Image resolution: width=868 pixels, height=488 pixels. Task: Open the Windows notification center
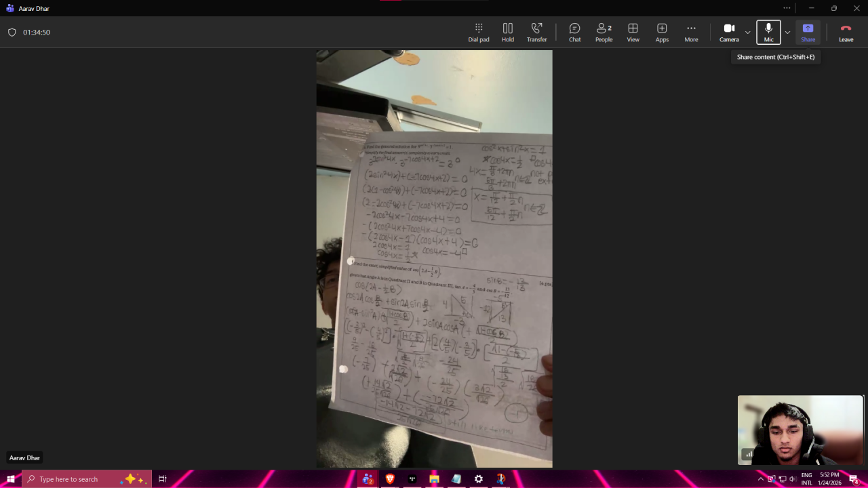pyautogui.click(x=854, y=479)
